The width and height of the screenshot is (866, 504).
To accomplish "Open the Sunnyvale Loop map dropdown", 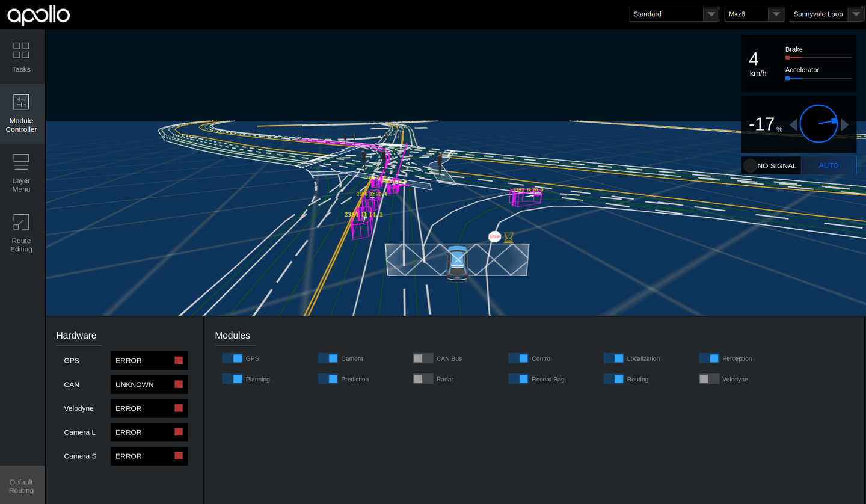I will [827, 14].
